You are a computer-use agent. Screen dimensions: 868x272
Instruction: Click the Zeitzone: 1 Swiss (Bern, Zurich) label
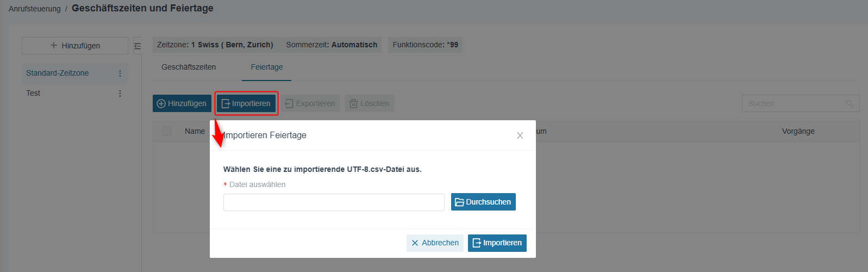[x=215, y=45]
